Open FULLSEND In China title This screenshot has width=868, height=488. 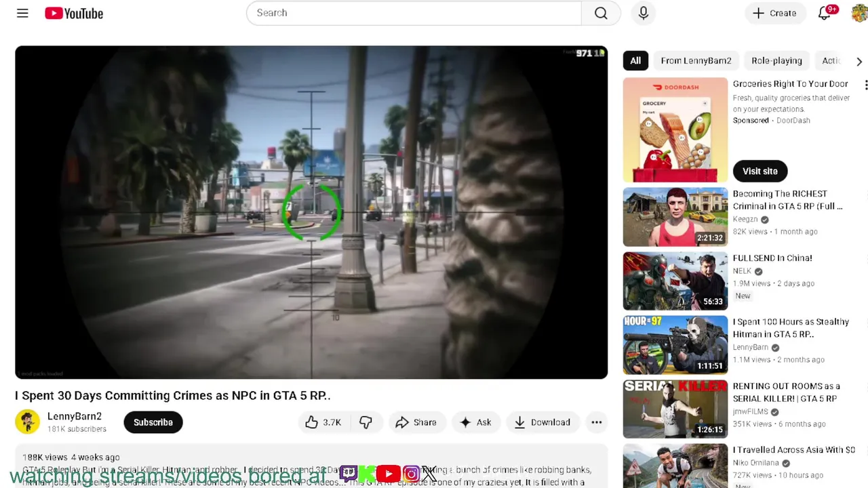tap(772, 258)
